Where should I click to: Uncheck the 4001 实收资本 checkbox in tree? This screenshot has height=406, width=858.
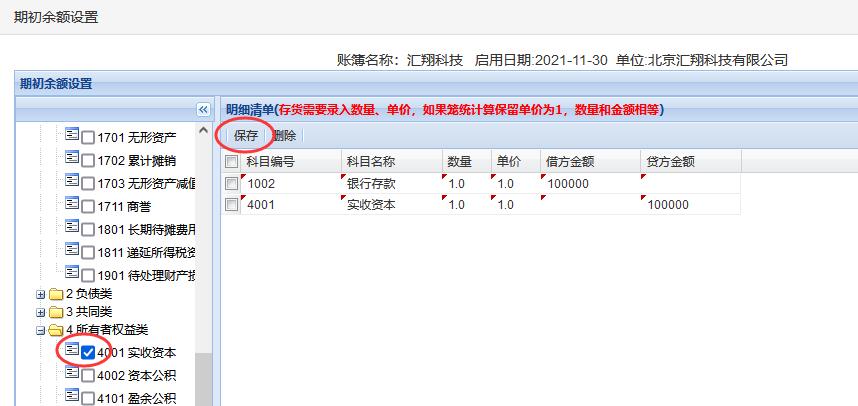pos(89,352)
